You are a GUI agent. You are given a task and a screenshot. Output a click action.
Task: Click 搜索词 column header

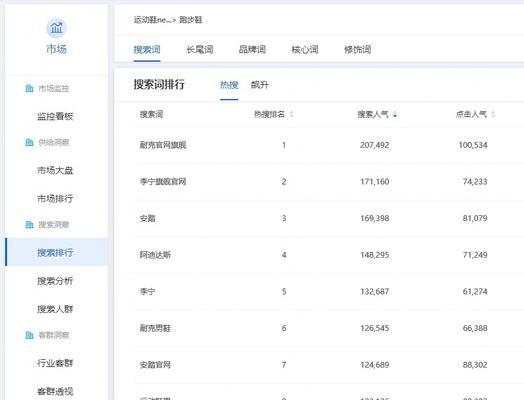point(151,114)
